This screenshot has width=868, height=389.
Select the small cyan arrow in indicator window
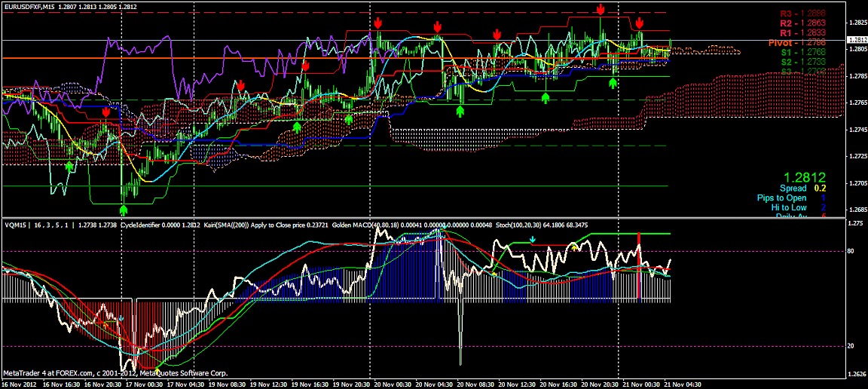point(533,240)
